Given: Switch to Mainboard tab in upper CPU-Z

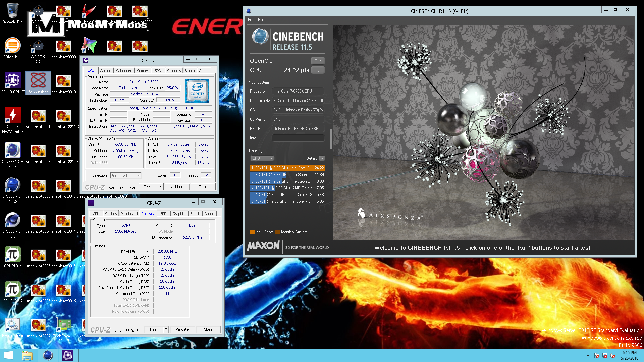Looking at the screenshot, I should [124, 71].
